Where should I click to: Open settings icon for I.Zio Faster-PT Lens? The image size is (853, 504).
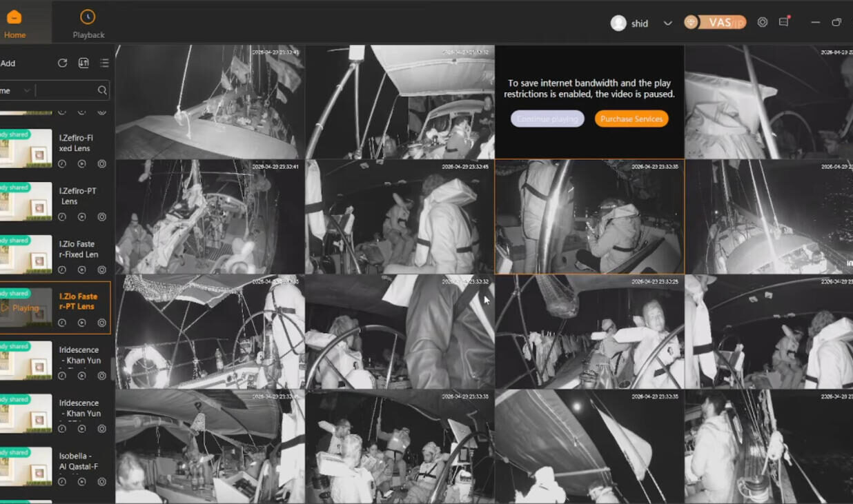click(101, 323)
